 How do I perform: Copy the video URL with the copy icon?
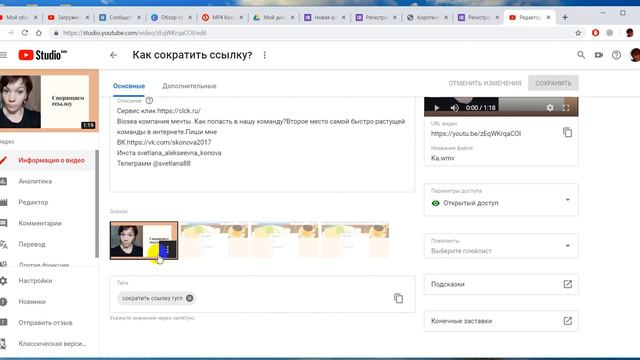click(x=567, y=132)
